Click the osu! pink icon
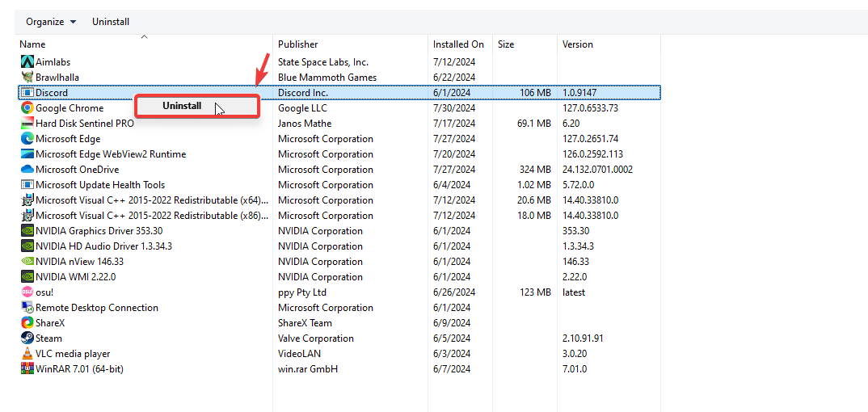The height and width of the screenshot is (412, 868). [x=27, y=292]
